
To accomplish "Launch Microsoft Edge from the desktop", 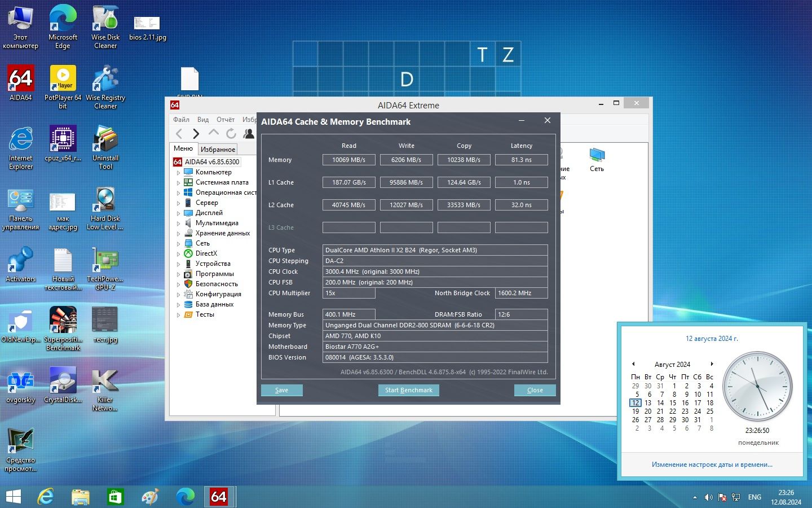I will click(63, 27).
